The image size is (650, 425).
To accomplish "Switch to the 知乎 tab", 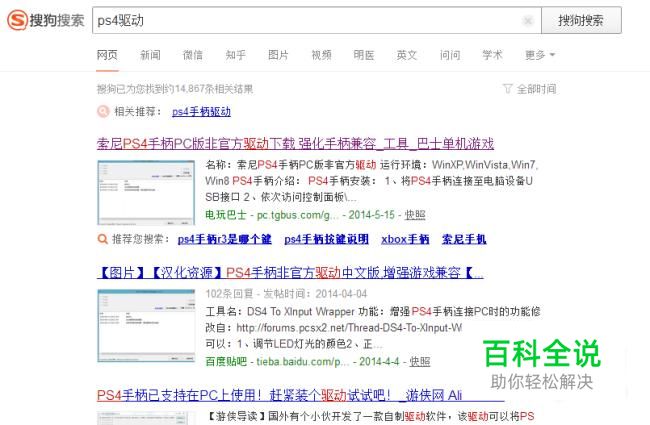I will 235,55.
